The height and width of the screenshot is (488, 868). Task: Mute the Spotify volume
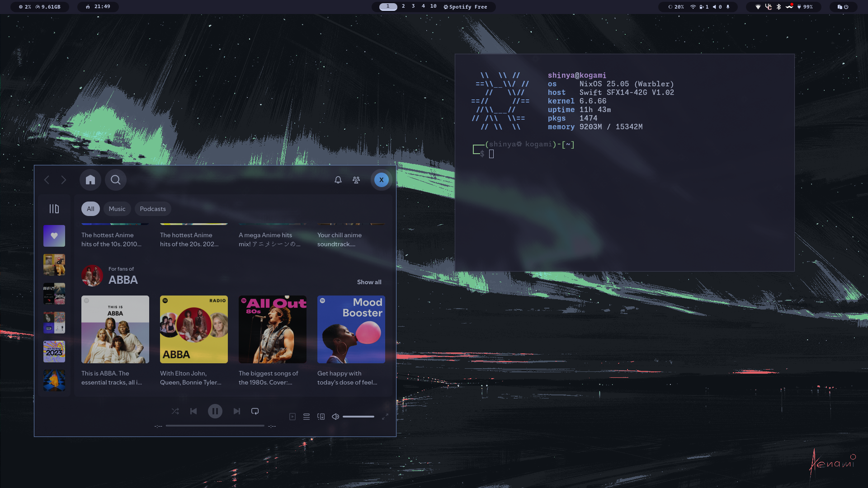pyautogui.click(x=335, y=417)
